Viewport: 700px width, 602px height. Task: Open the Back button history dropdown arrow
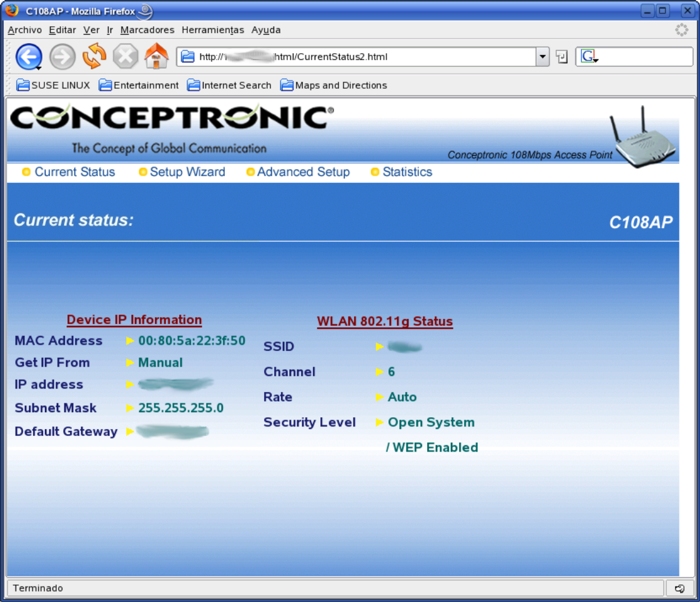39,68
